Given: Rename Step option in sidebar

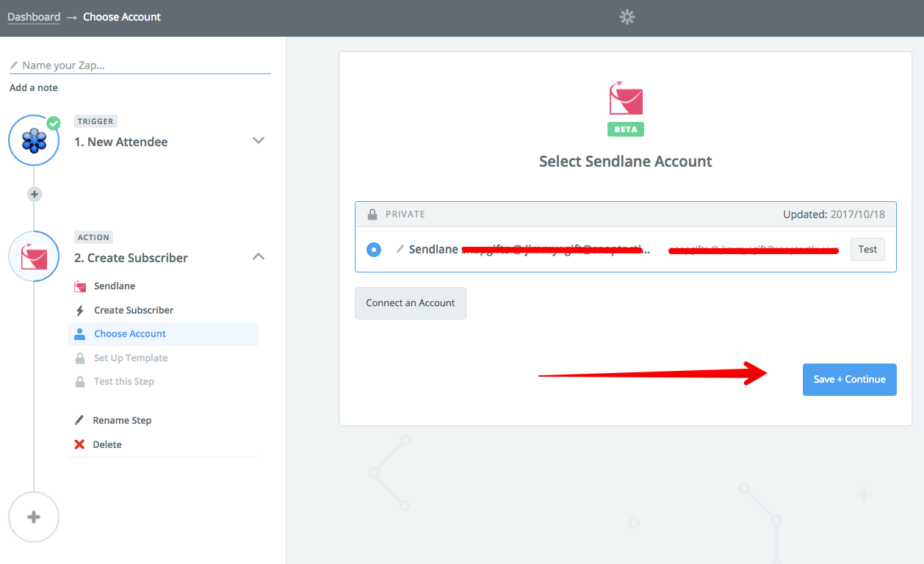Looking at the screenshot, I should (122, 420).
